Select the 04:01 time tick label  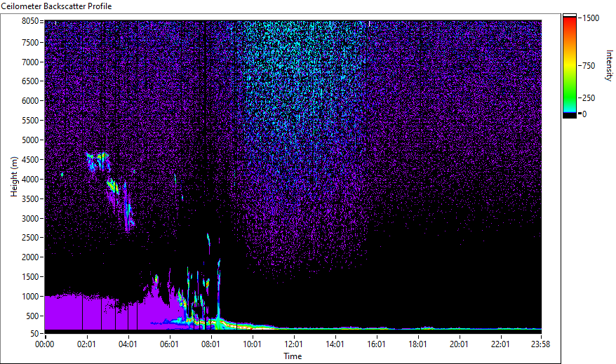pos(128,344)
